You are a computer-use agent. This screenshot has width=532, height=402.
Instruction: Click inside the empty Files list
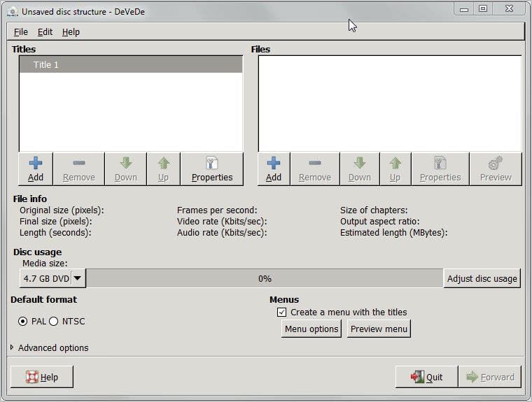pyautogui.click(x=390, y=103)
